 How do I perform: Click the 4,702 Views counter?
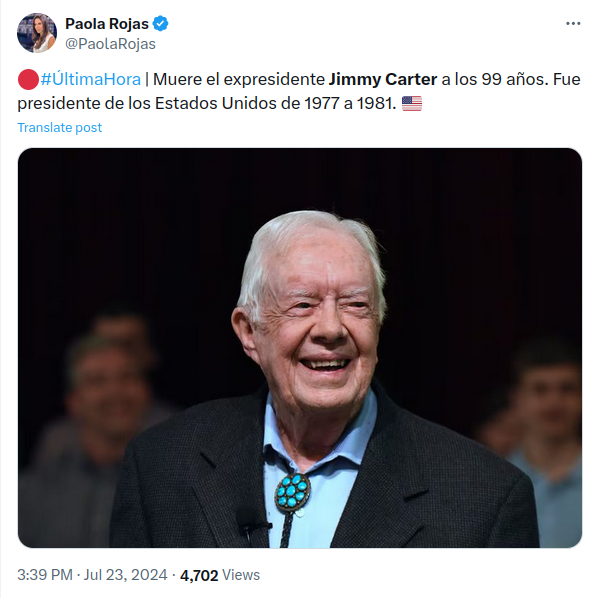click(x=220, y=575)
